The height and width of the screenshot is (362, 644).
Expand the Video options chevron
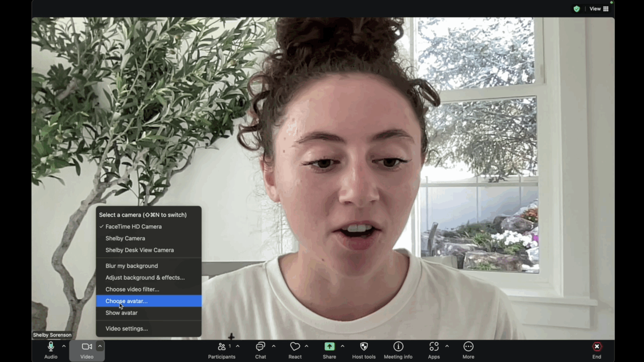100,346
